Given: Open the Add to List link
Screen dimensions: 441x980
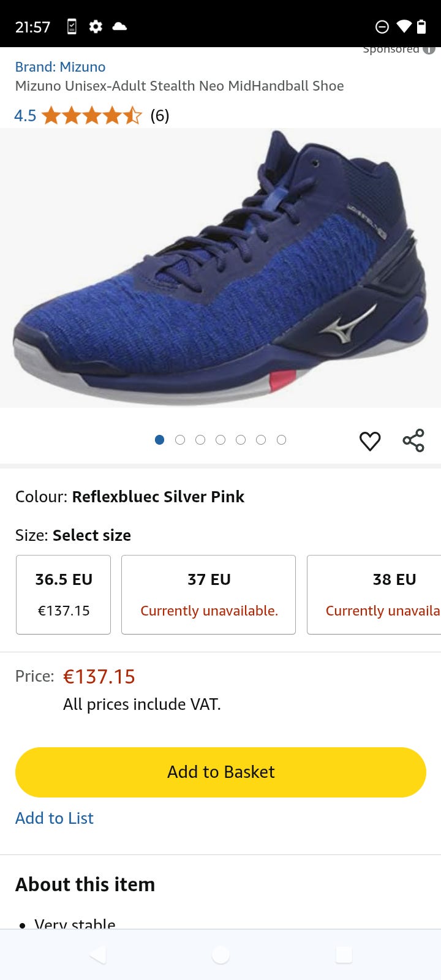Looking at the screenshot, I should click(x=55, y=818).
